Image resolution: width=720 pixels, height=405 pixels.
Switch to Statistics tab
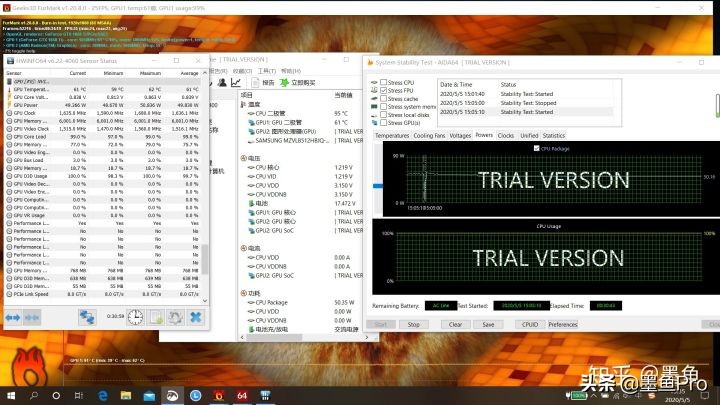tap(554, 135)
